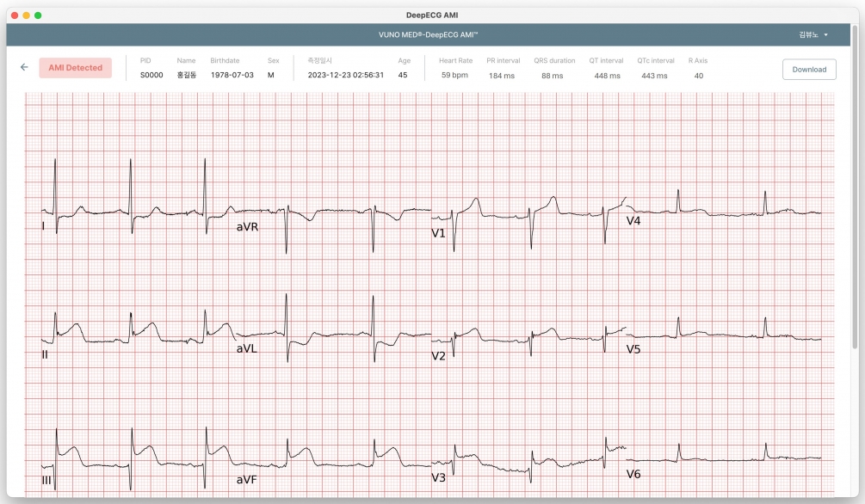Image resolution: width=865 pixels, height=504 pixels.
Task: Click the VUNO MED-DeepECG AMI header title
Action: [x=428, y=34]
